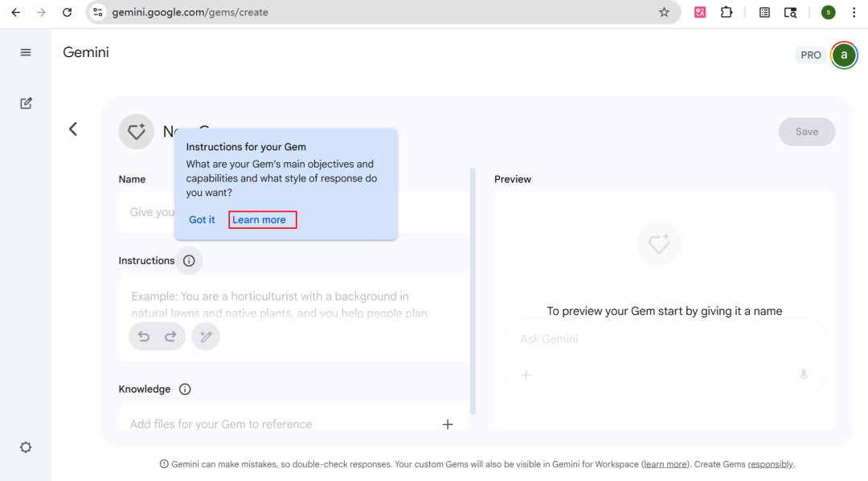The width and height of the screenshot is (868, 481).
Task: Click the 'Instructions for your Gem' tooltip title
Action: [246, 147]
